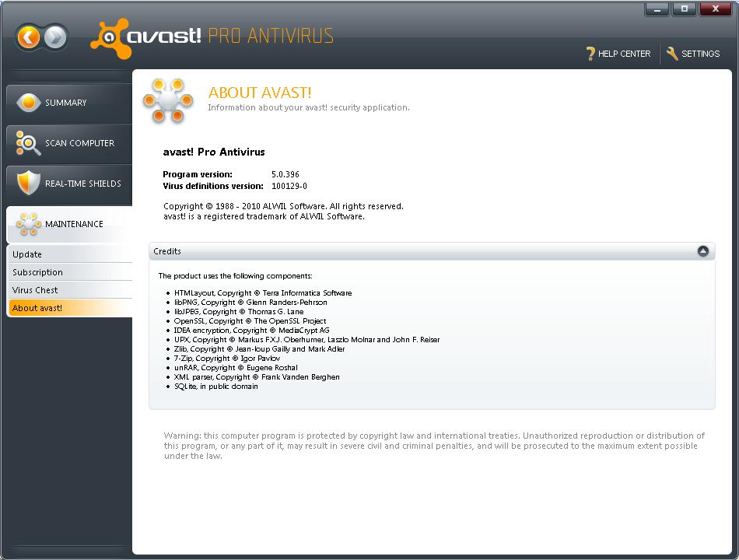This screenshot has height=560, width=739.
Task: Click the 'Information about your avast!' subtitle
Action: [309, 107]
